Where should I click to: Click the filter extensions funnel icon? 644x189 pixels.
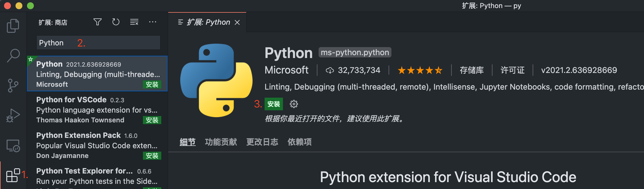(98, 22)
